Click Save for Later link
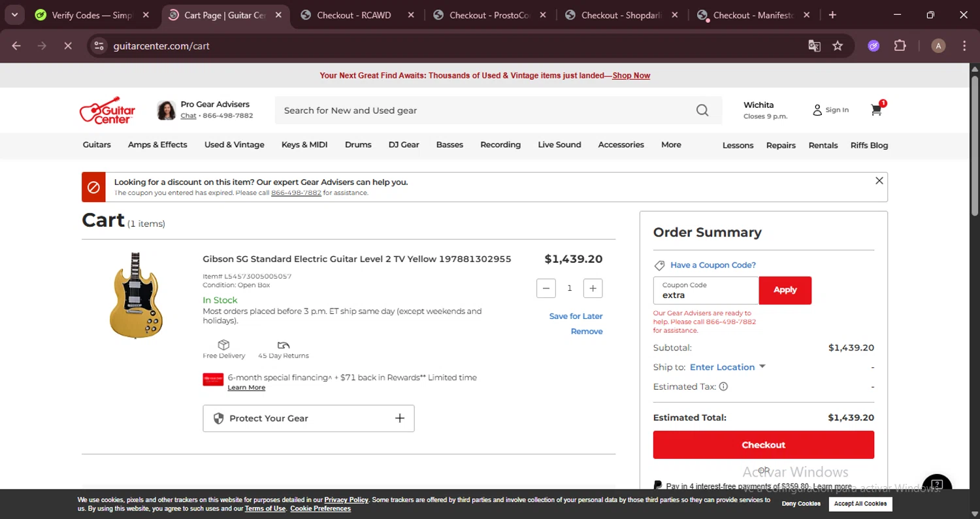Image resolution: width=980 pixels, height=519 pixels. 576,316
